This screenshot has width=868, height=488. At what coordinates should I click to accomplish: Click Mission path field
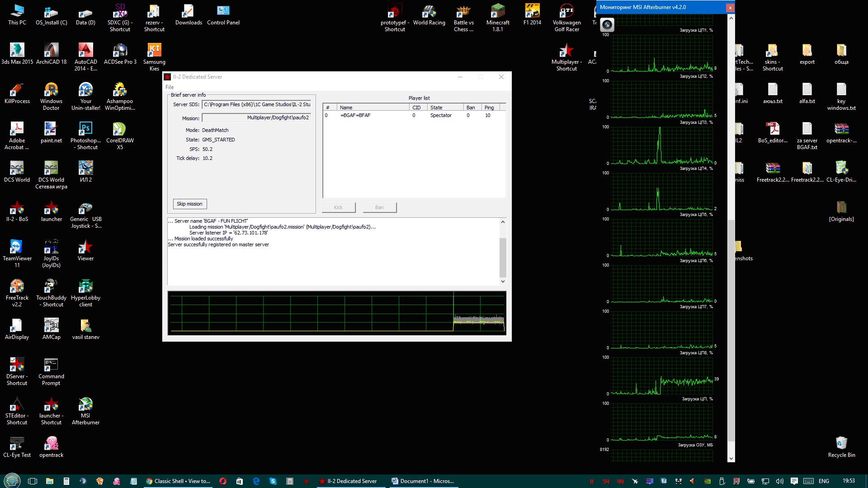tap(256, 117)
